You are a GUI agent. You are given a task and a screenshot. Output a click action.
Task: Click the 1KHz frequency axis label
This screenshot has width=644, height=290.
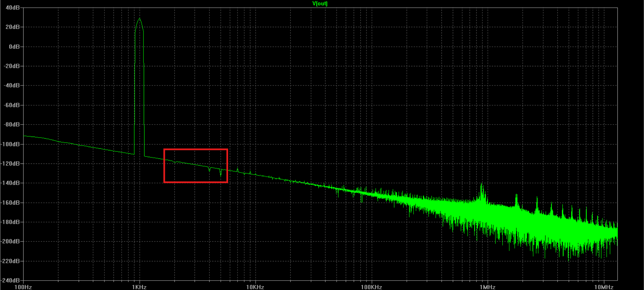[139, 287]
